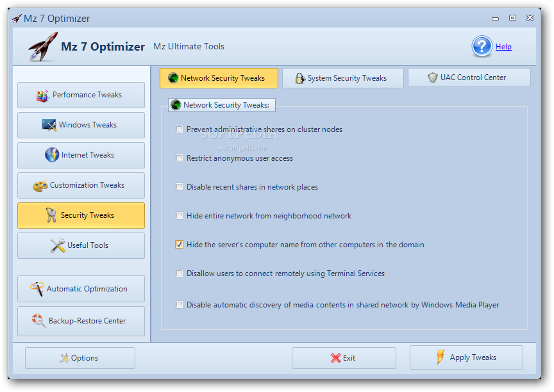
Task: Click the Apply Tweaks lightning bolt icon
Action: point(441,357)
